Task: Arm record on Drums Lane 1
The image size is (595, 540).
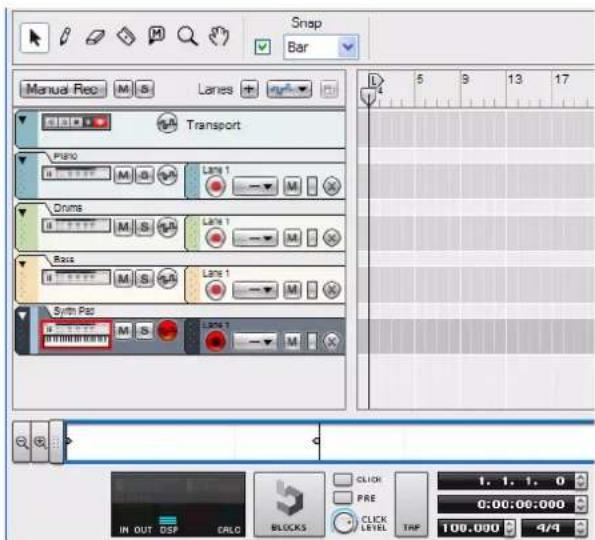Action: click(216, 238)
